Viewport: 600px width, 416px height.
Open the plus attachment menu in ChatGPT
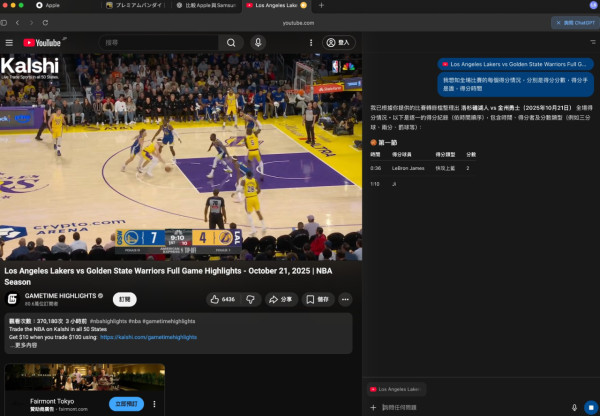coord(373,407)
